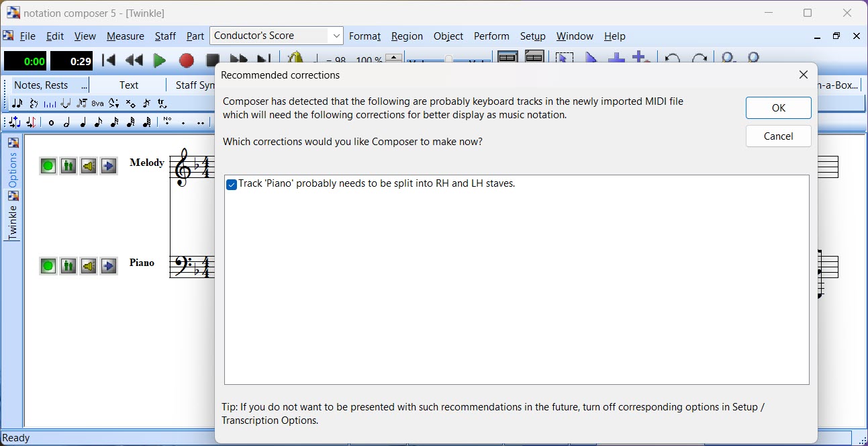Click the speaker icon on Melody staff
The image size is (868, 446).
tap(89, 166)
